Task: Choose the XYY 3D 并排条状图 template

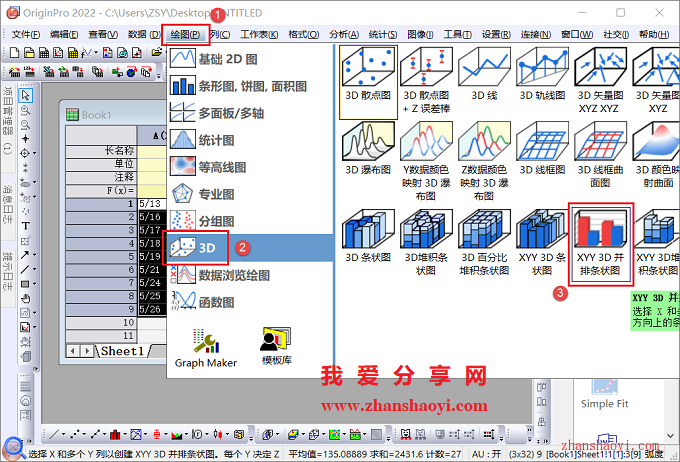Action: 600,243
